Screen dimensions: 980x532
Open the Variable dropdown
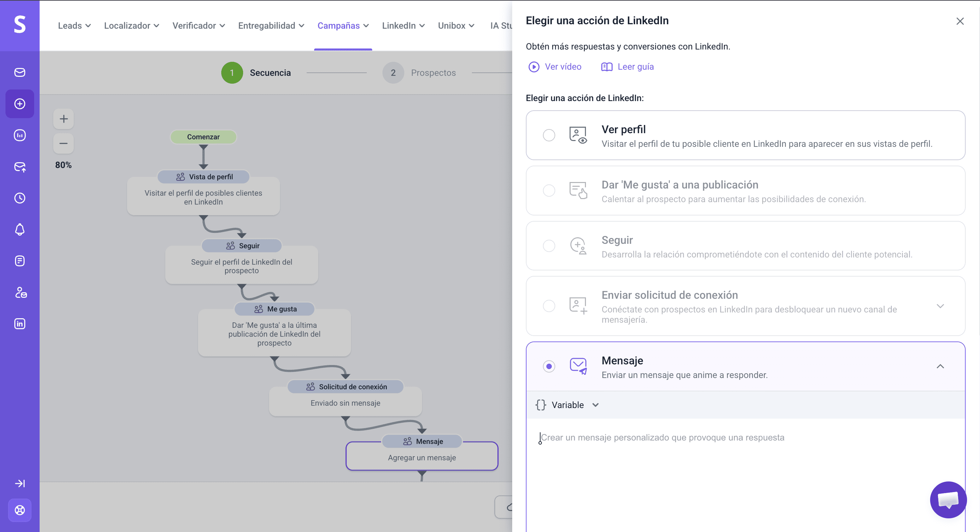click(567, 405)
